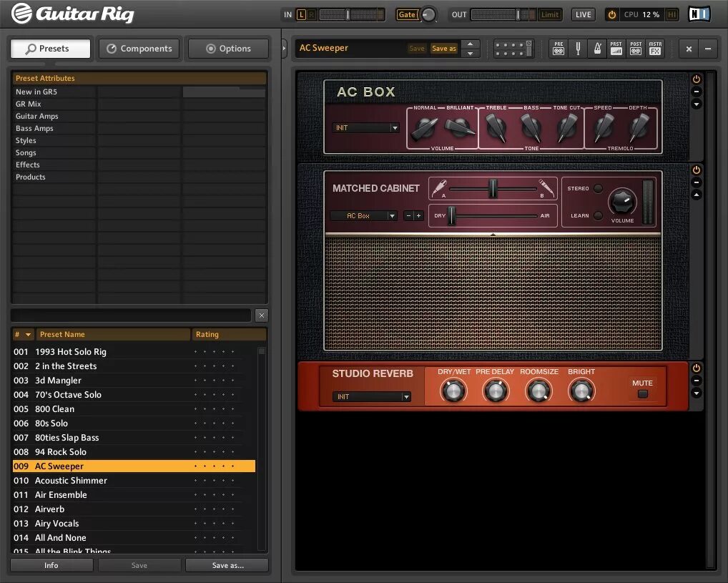The width and height of the screenshot is (728, 583).
Task: Click the Native Instruments logo
Action: point(698,12)
